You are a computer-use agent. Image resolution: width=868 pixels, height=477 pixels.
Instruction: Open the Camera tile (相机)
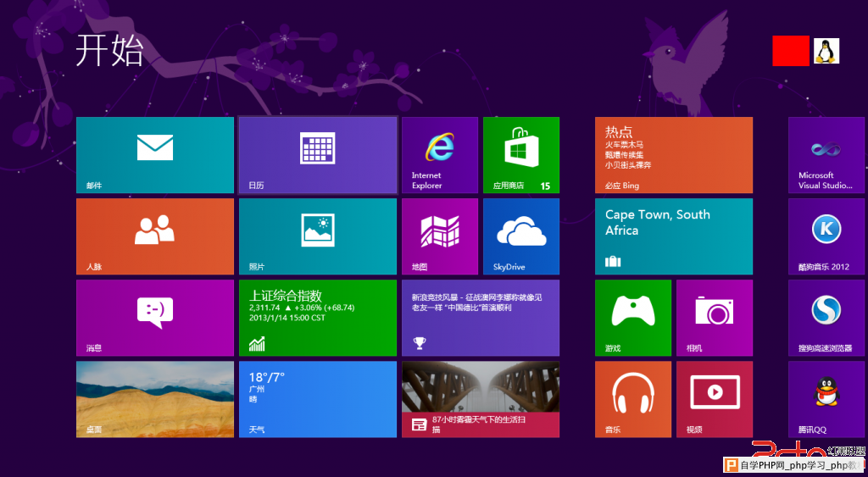click(x=714, y=318)
